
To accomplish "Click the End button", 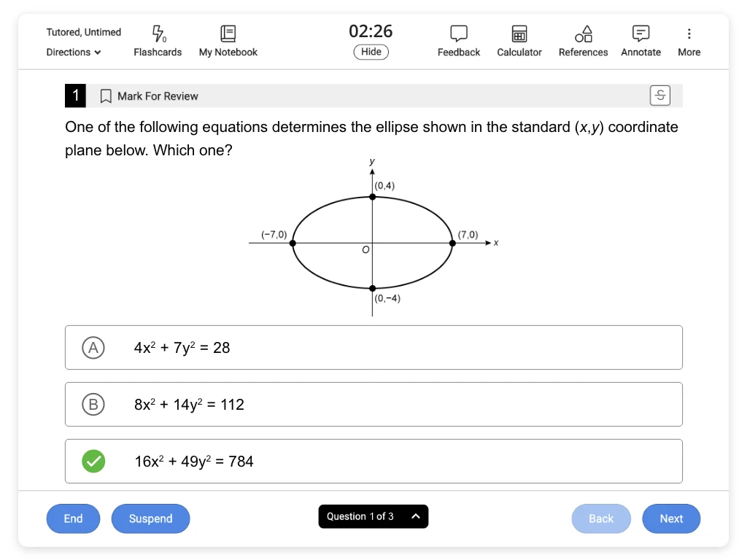I will coord(74,518).
